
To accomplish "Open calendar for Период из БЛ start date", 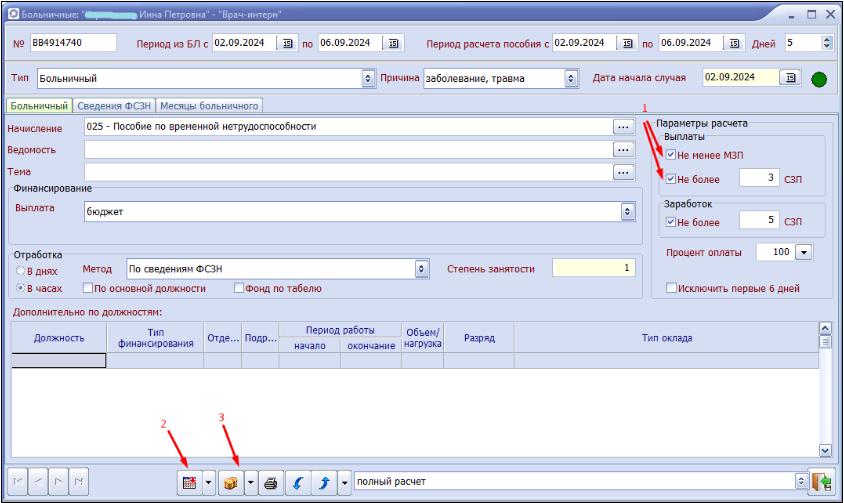I will pyautogui.click(x=287, y=43).
